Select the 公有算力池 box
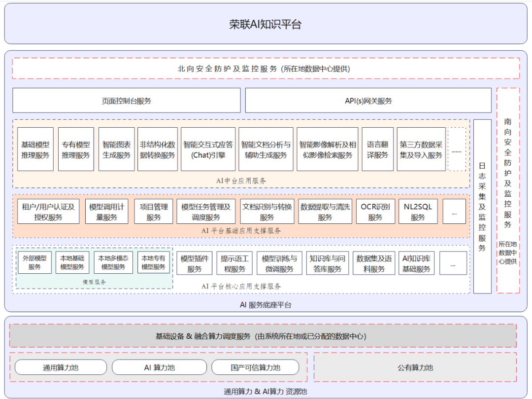Image resolution: width=532 pixels, height=399 pixels. (415, 367)
